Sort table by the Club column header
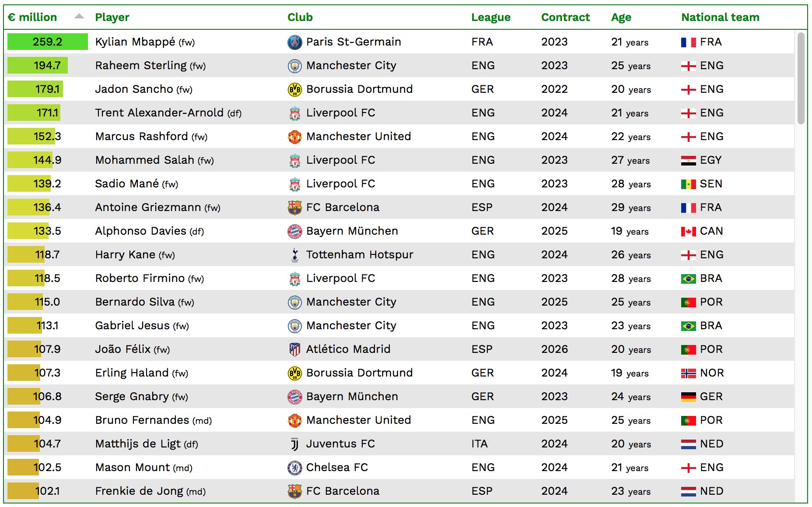812x507 pixels. pos(300,17)
